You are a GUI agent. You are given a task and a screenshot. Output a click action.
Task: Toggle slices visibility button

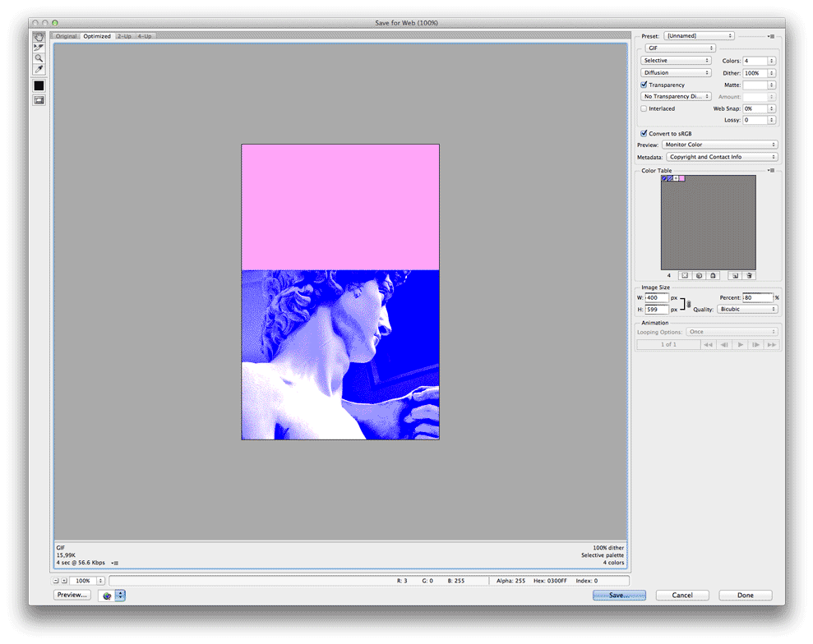pyautogui.click(x=39, y=100)
